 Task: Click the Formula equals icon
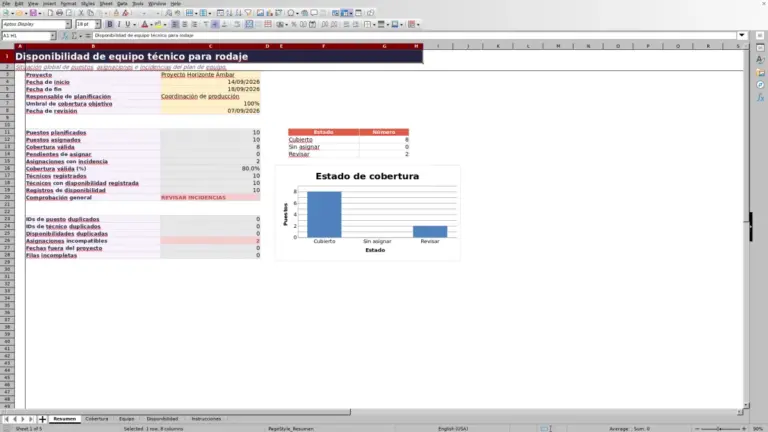[88, 36]
